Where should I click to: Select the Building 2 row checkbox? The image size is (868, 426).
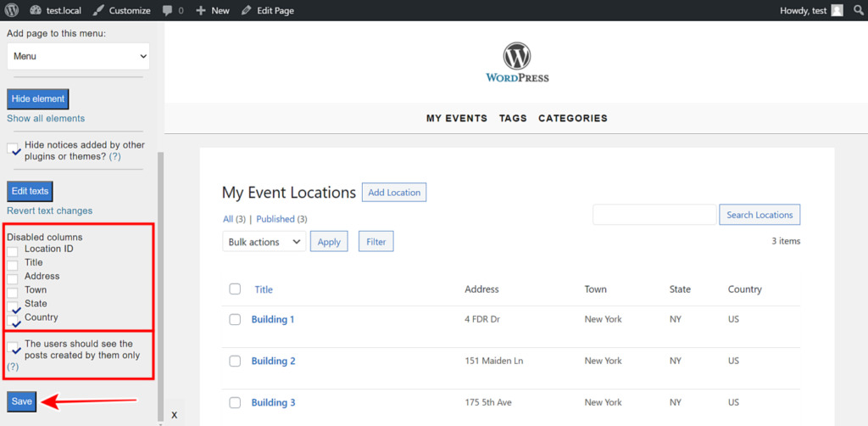(235, 361)
